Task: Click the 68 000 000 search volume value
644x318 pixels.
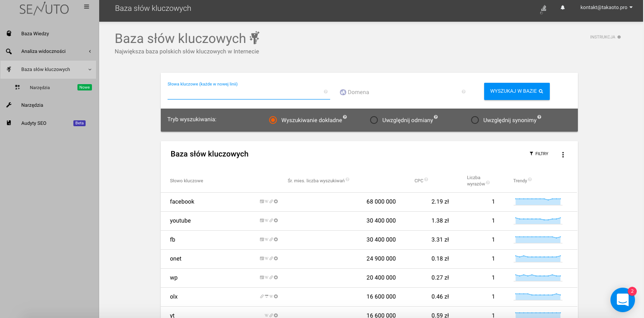Action: 381,202
